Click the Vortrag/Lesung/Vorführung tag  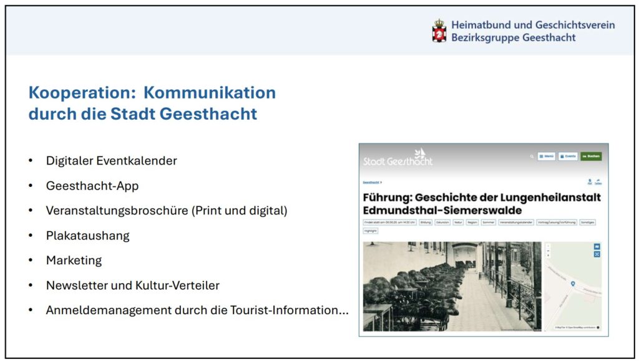pos(557,223)
